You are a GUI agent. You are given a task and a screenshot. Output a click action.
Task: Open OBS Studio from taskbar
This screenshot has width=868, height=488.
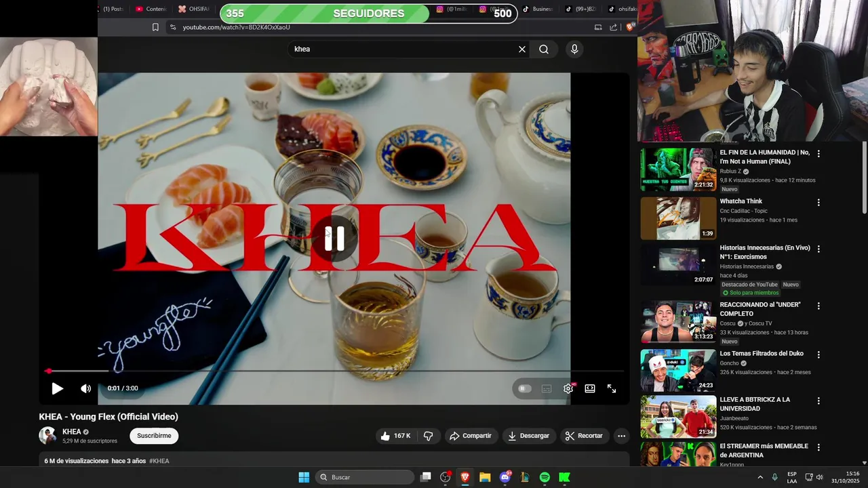tap(446, 477)
